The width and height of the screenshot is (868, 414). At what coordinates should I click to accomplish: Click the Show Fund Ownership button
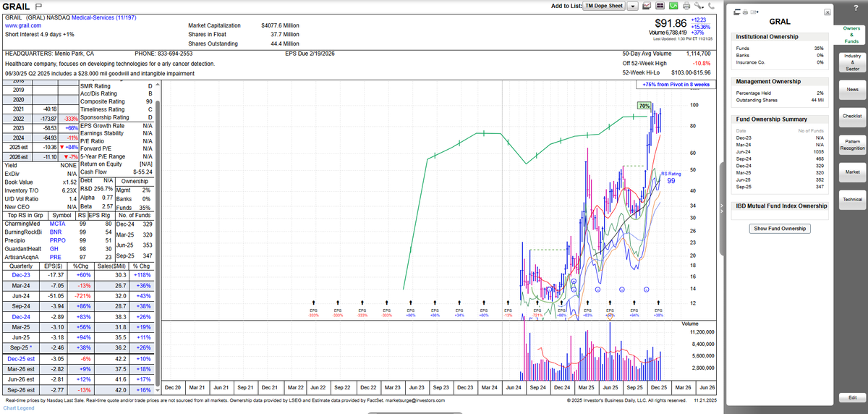780,229
